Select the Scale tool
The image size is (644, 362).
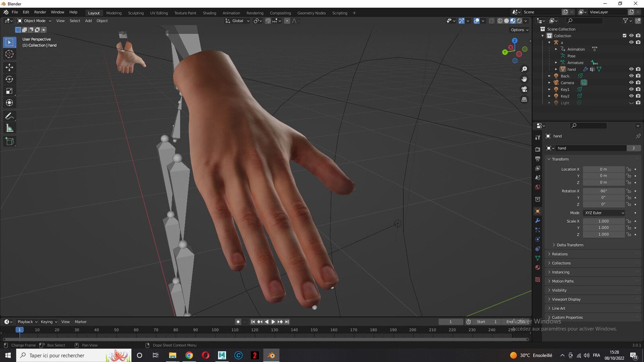point(10,91)
